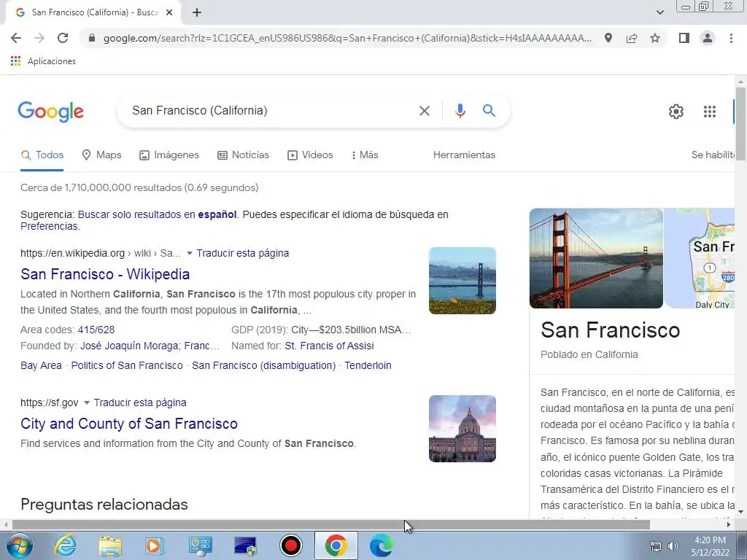Click the browser forward arrow
This screenshot has width=747, height=560.
(x=39, y=38)
